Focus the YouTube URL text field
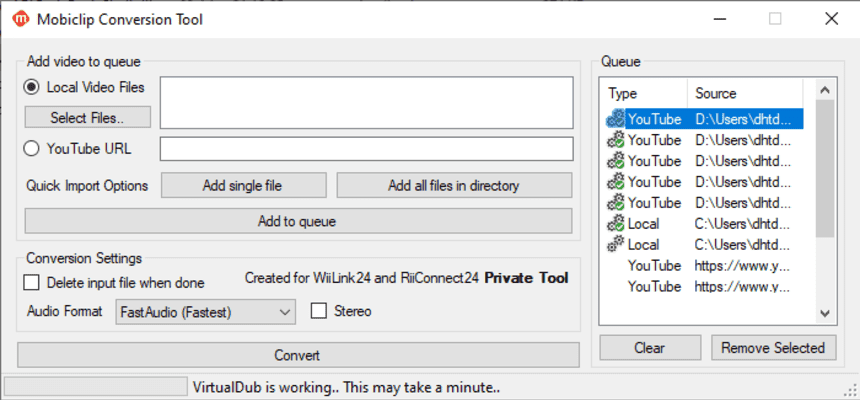 pos(366,149)
